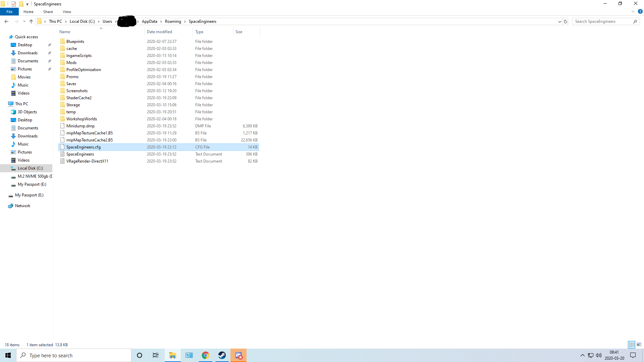Screen dimensions: 644x362
Task: Refresh the SpaceEngineers folder view
Action: point(566,21)
